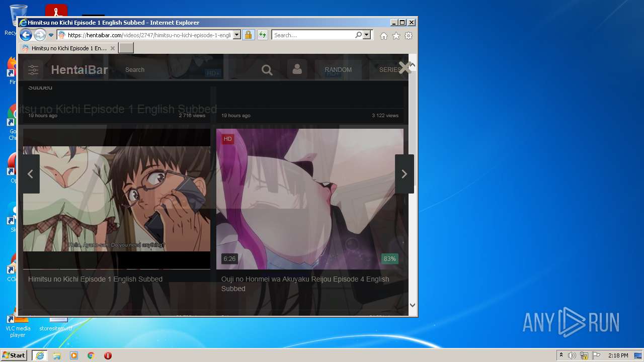Click the scrollbar down arrow on the page
The image size is (644, 362).
coord(413,305)
